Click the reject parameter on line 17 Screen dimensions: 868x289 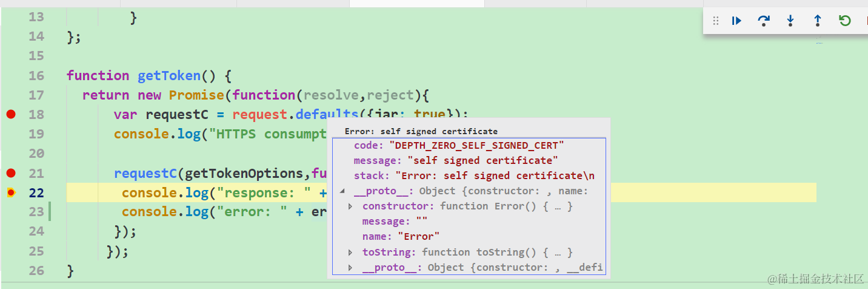[390, 95]
